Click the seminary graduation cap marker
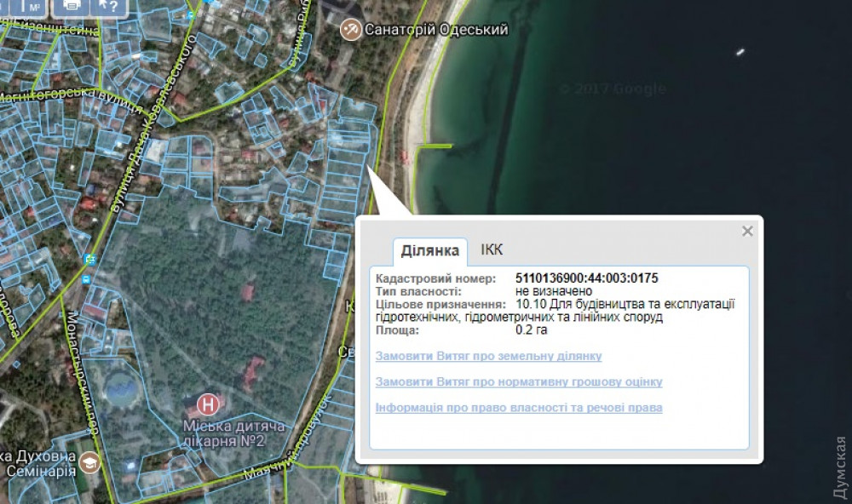Image resolution: width=852 pixels, height=504 pixels. click(89, 462)
